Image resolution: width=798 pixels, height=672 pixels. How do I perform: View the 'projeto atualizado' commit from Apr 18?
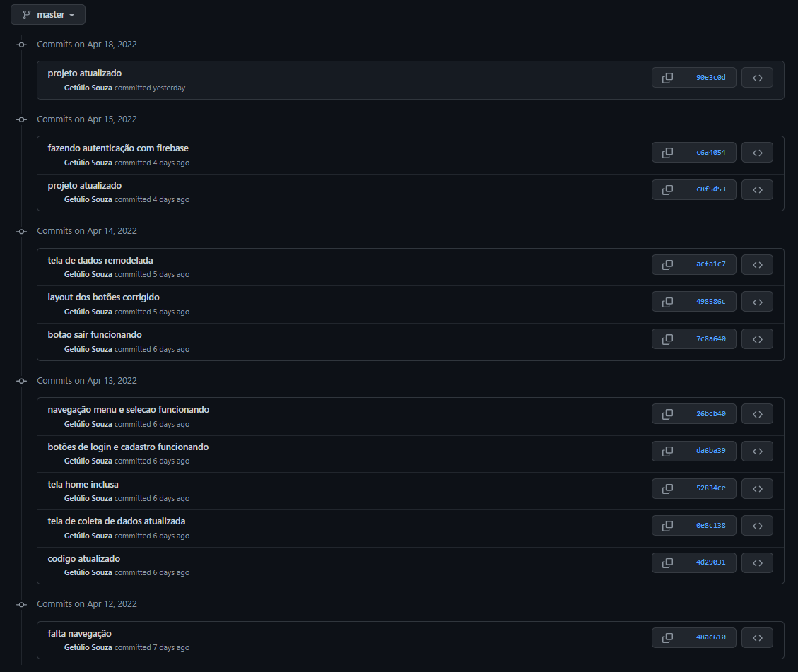point(84,73)
